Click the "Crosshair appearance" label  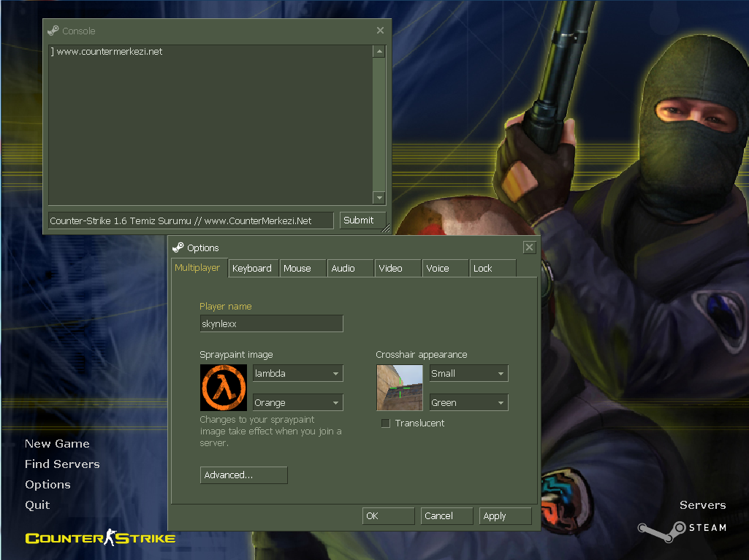(x=422, y=355)
